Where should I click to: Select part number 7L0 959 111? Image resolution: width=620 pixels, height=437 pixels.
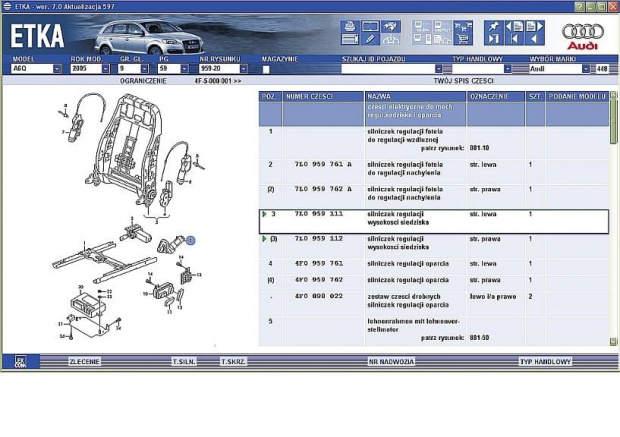(x=319, y=214)
